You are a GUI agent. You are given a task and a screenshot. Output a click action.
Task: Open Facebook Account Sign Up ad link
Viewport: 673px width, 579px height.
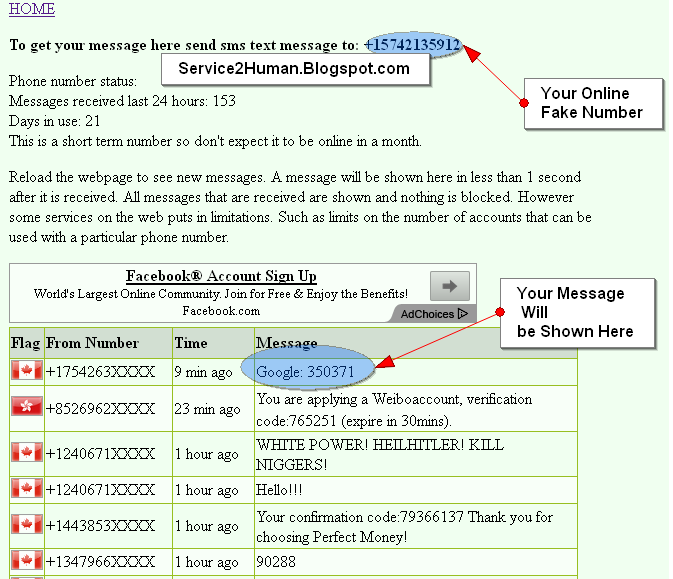pos(221,276)
